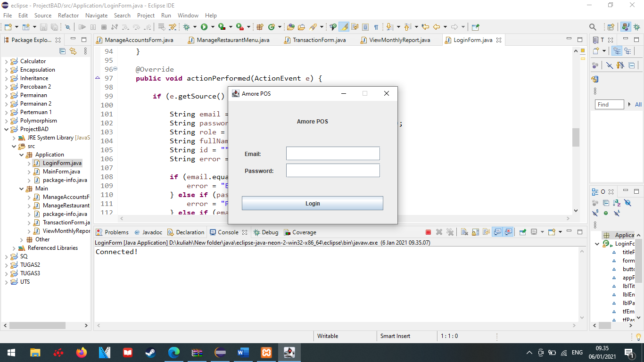The height and width of the screenshot is (362, 644).
Task: Toggle Block Selection Mode icon
Action: 365,27
